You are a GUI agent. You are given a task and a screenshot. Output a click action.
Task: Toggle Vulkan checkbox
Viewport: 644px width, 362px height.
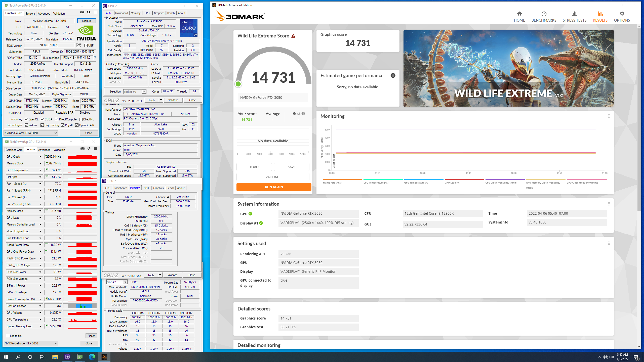coord(26,125)
